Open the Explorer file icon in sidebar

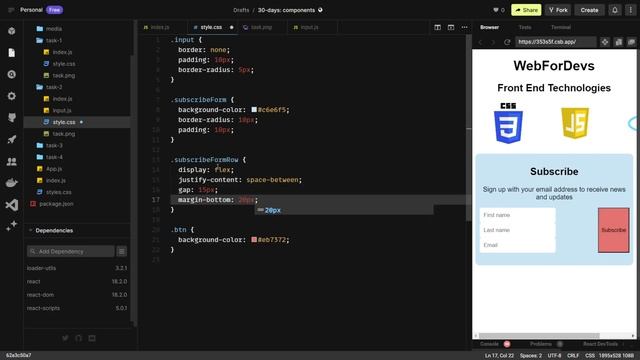pyautogui.click(x=11, y=53)
